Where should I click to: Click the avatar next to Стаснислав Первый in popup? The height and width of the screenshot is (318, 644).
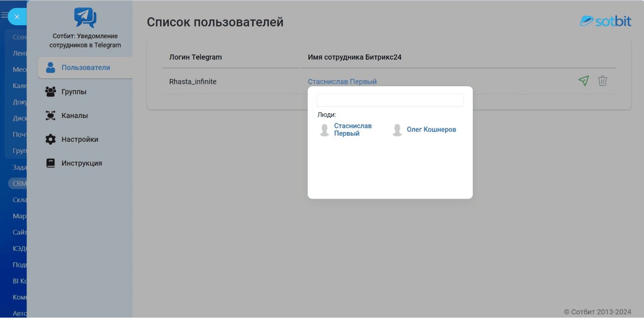(324, 130)
